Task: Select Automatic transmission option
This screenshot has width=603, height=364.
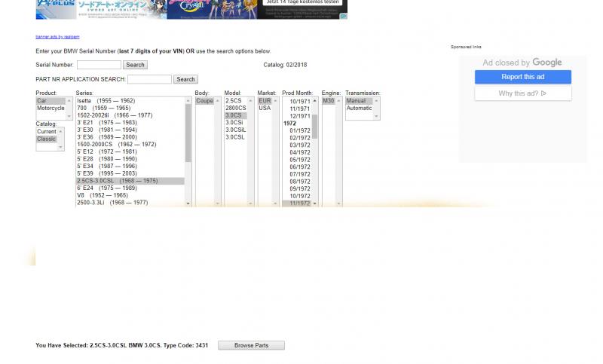Action: [x=359, y=109]
